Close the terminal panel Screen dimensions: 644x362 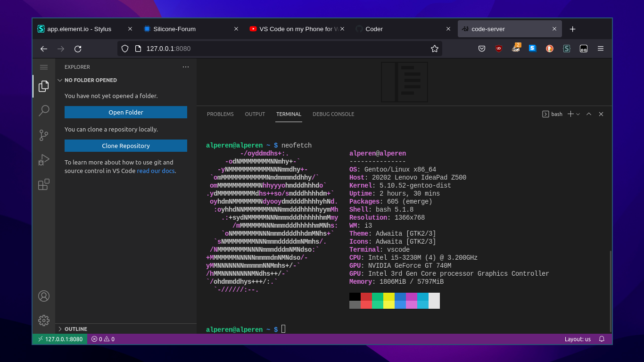[601, 114]
